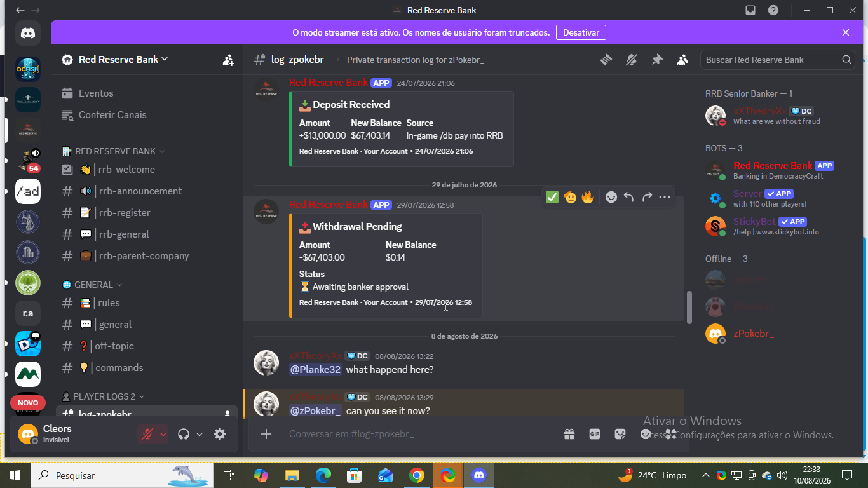Go to the rrb-general channel
Image resolution: width=868 pixels, height=488 pixels.
(x=147, y=234)
